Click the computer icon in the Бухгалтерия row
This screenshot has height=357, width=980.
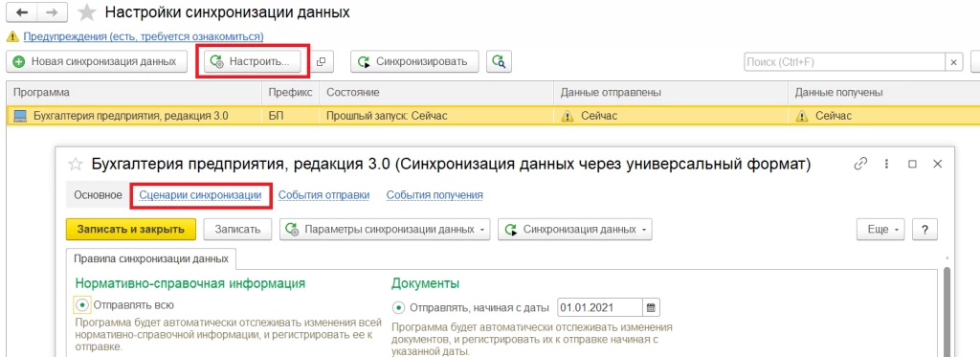(x=21, y=116)
